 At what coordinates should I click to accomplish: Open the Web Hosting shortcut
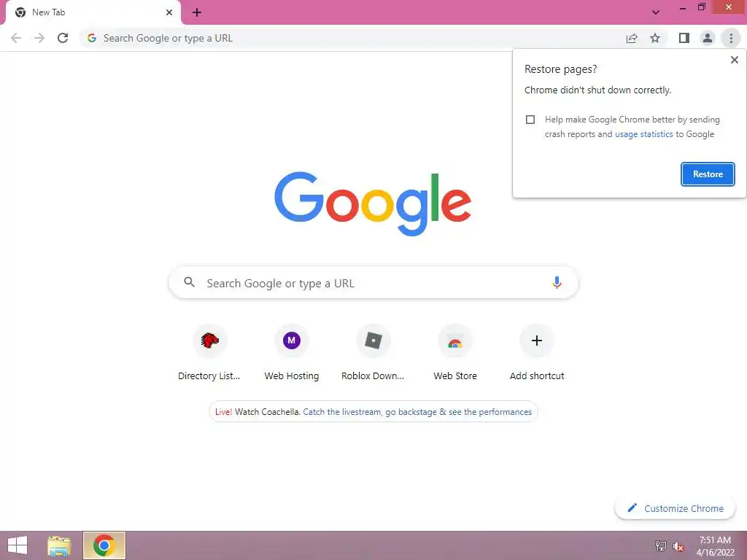(x=292, y=353)
